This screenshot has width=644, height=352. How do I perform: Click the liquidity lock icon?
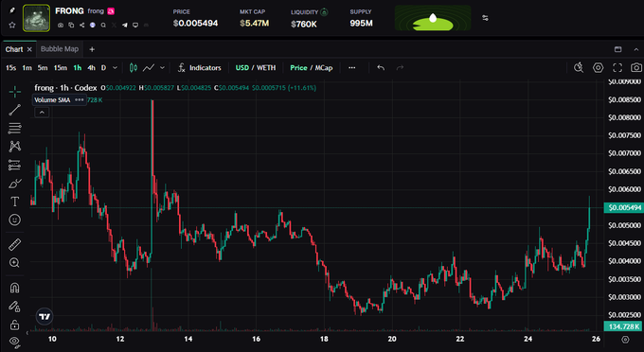[x=324, y=12]
